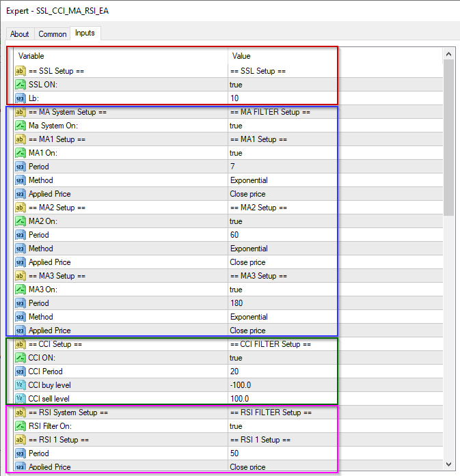
Task: Click bool icon beside MA2 On:
Action: coord(20,221)
